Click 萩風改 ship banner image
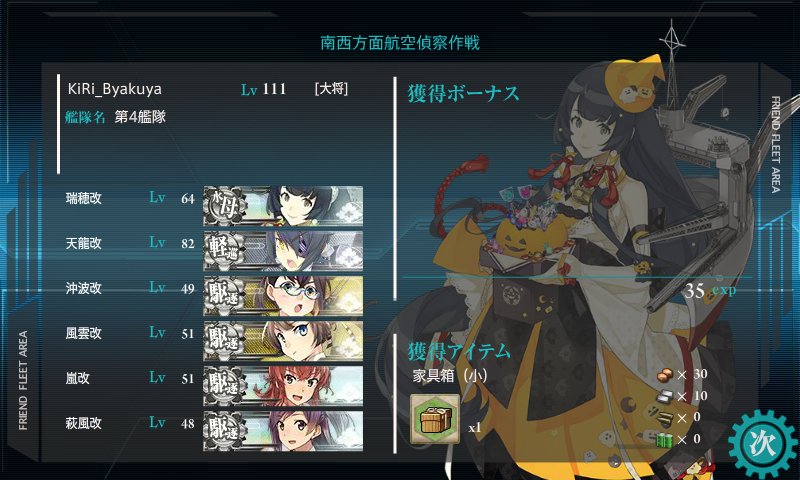Viewport: 800px width, 480px height. point(283,431)
